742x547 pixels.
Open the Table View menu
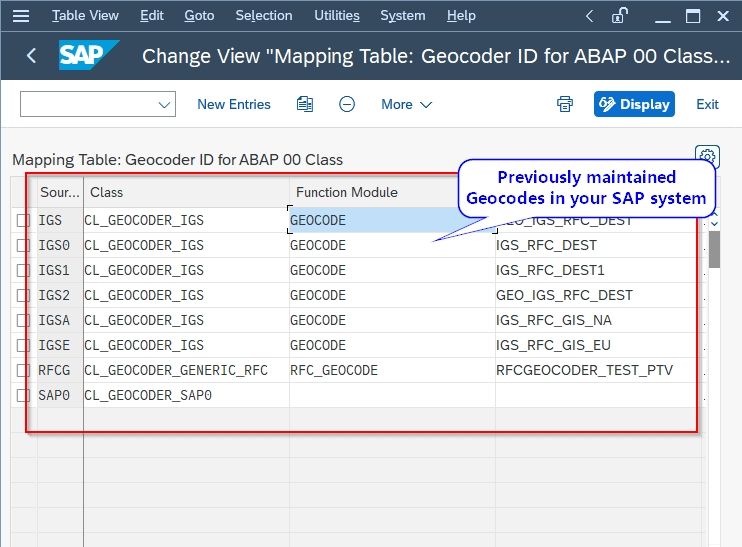point(85,16)
